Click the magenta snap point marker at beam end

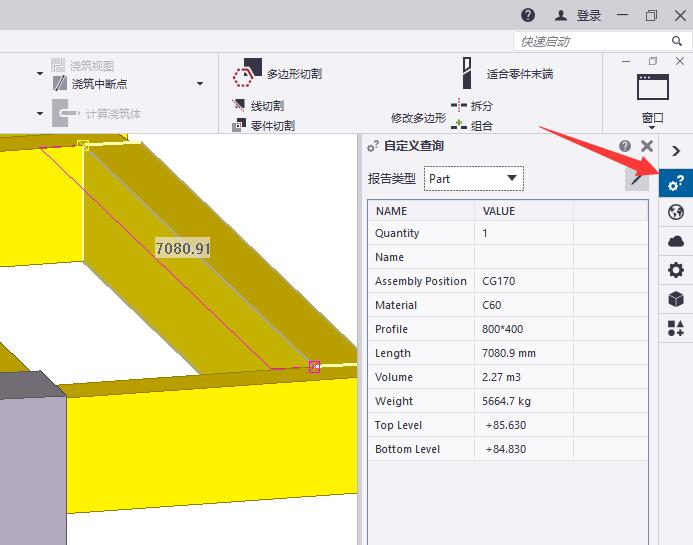314,366
